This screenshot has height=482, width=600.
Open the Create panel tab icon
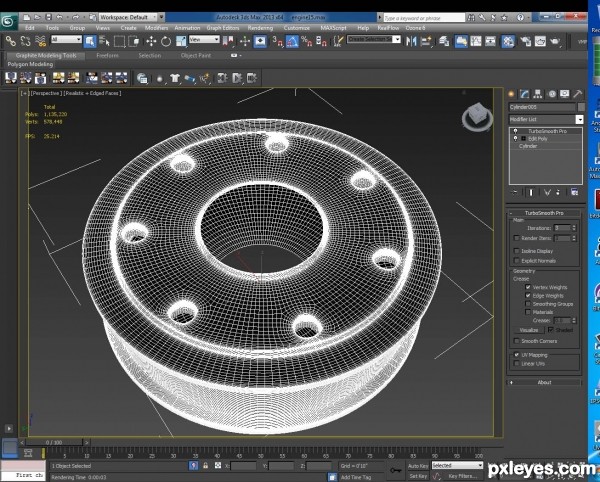511,94
